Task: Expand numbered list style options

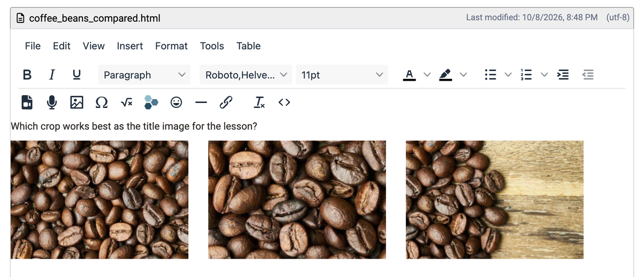Action: click(544, 74)
